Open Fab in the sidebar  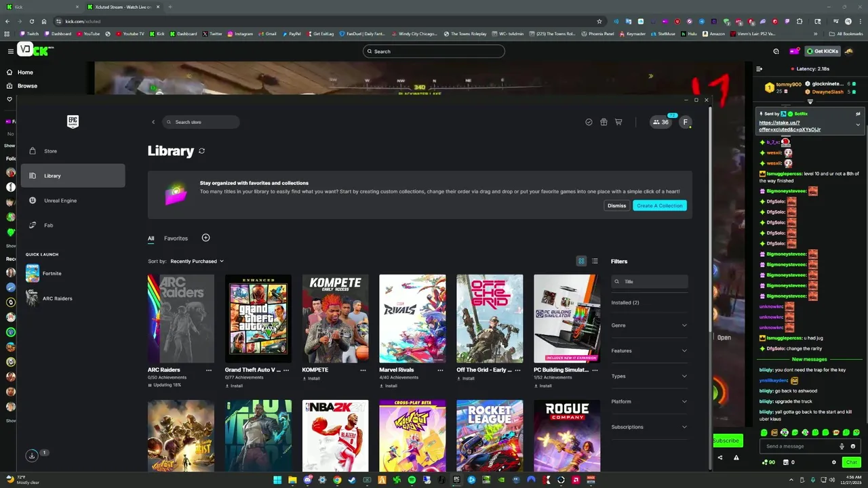(73, 225)
